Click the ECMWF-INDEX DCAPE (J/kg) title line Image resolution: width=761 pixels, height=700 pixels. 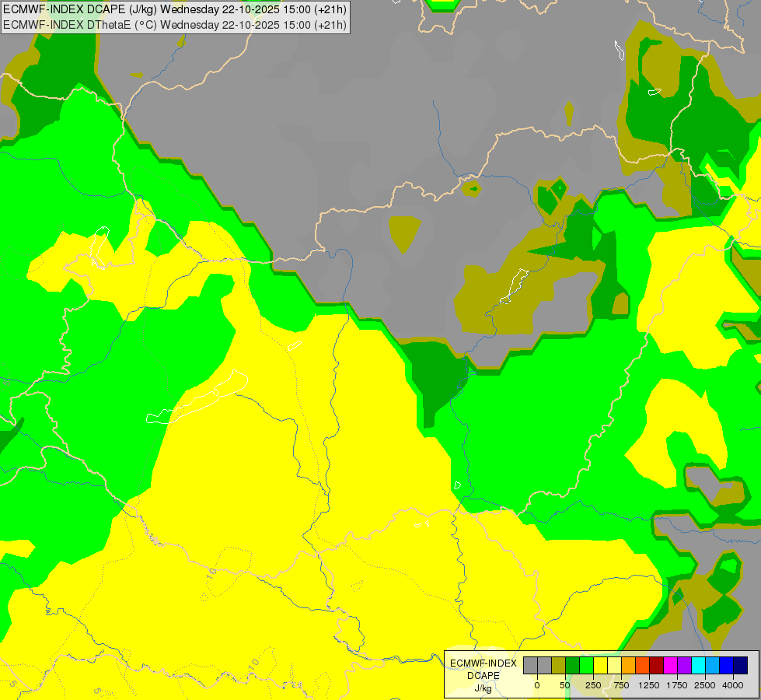point(175,9)
